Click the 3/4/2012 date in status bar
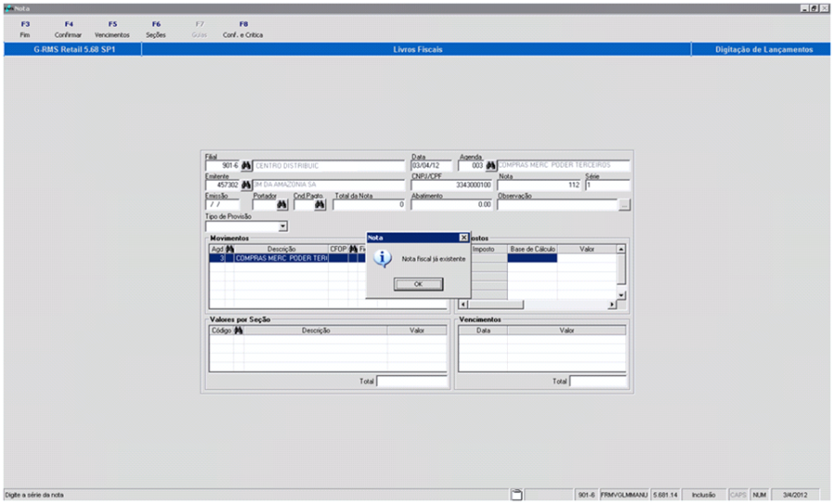This screenshot has width=834, height=504. pyautogui.click(x=795, y=495)
